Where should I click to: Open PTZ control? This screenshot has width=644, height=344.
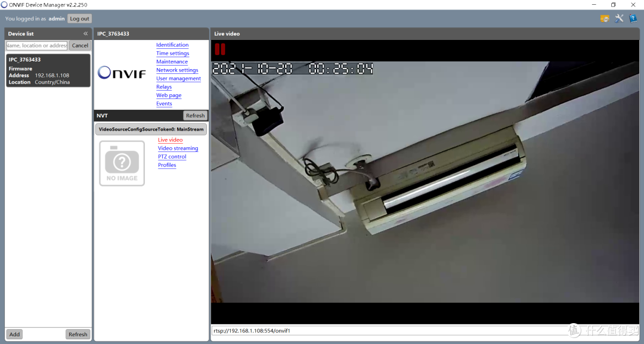pyautogui.click(x=172, y=157)
